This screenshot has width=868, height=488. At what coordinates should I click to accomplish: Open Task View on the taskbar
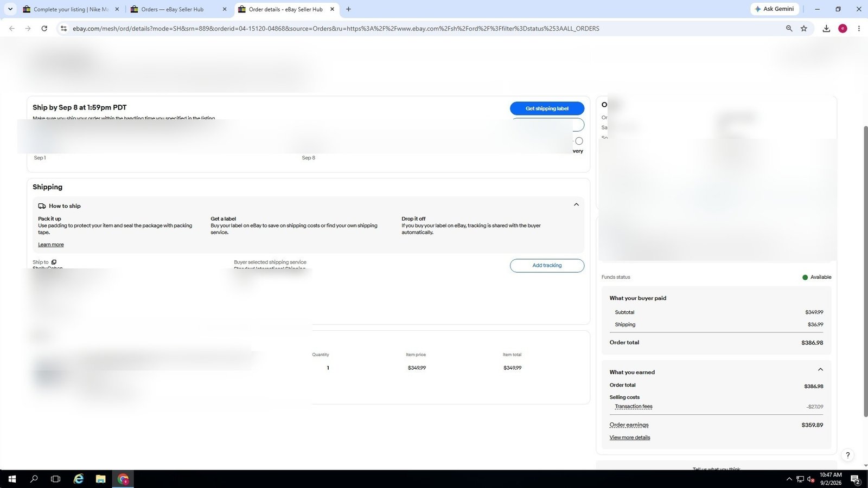pos(55,479)
